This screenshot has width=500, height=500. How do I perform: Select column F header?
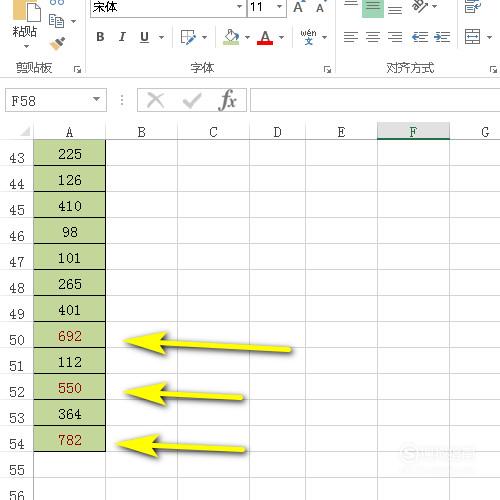[x=413, y=131]
